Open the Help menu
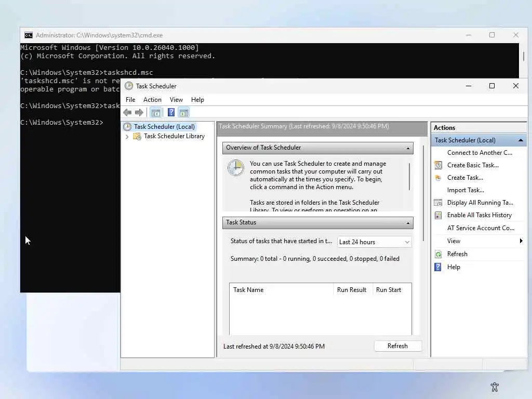The width and height of the screenshot is (532, 399). [x=197, y=100]
